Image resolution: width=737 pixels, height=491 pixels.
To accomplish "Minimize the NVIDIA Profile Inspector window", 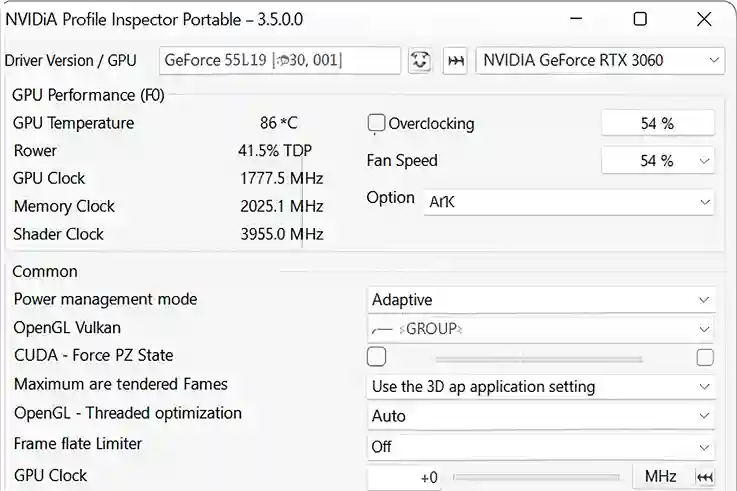I will click(576, 19).
